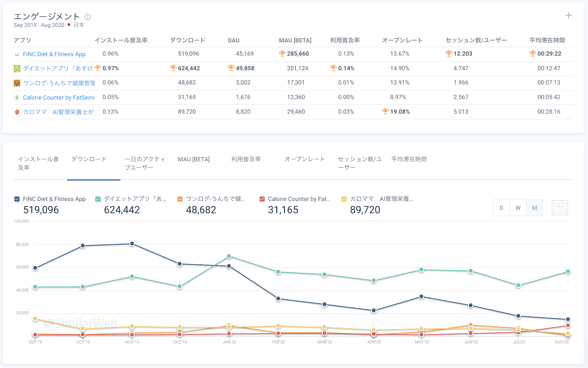
Task: Click the trophy icon next to MAU 285,660
Action: pos(282,54)
